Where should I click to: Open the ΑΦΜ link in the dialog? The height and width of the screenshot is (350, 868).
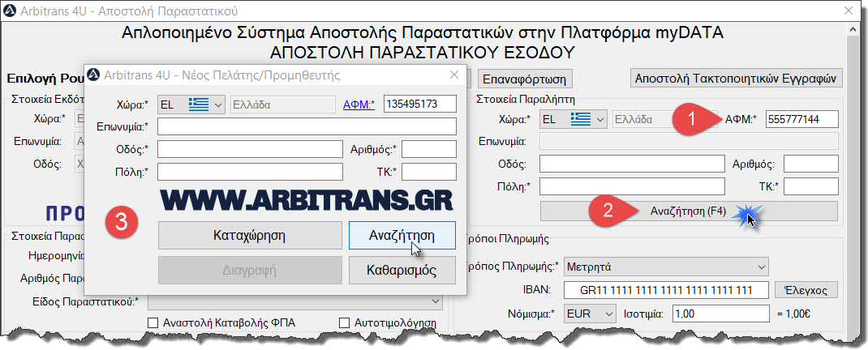coord(359,104)
